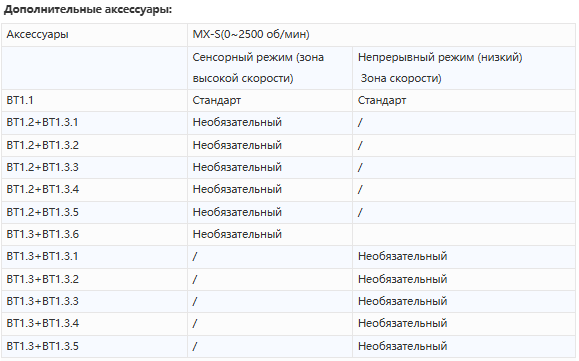Click 'Необязательный' in the BT1.2+BT1.3.4 row
Screen dimensions: 579x361
click(x=237, y=190)
